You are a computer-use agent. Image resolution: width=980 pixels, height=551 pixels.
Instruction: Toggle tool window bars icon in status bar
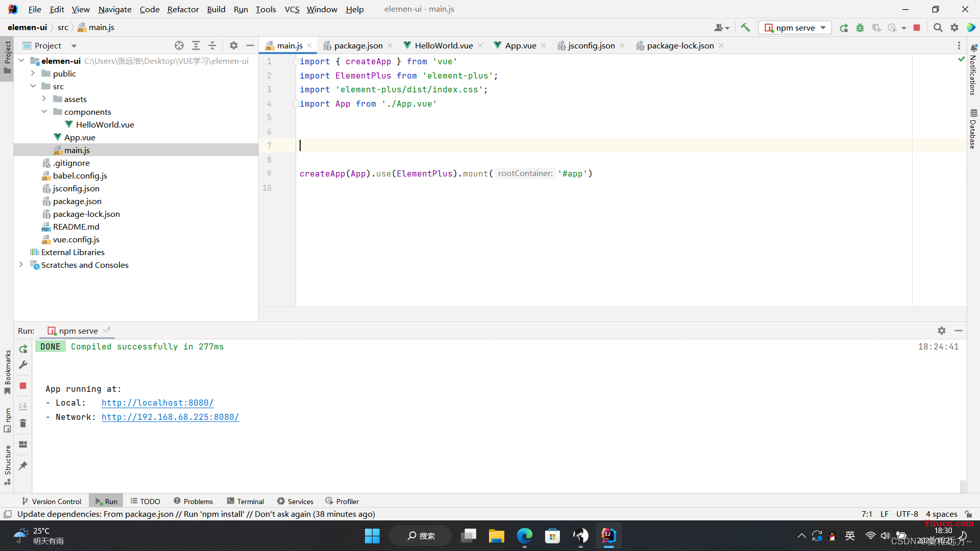click(x=8, y=514)
